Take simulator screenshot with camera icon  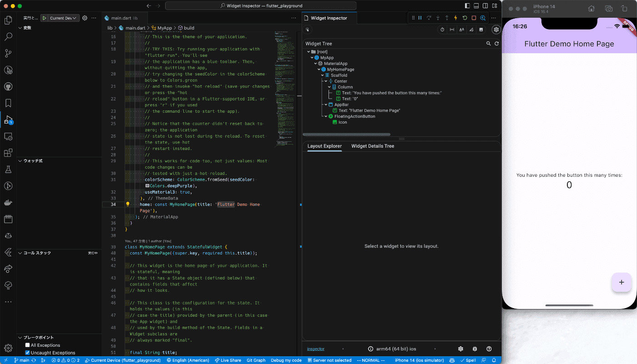pos(608,9)
